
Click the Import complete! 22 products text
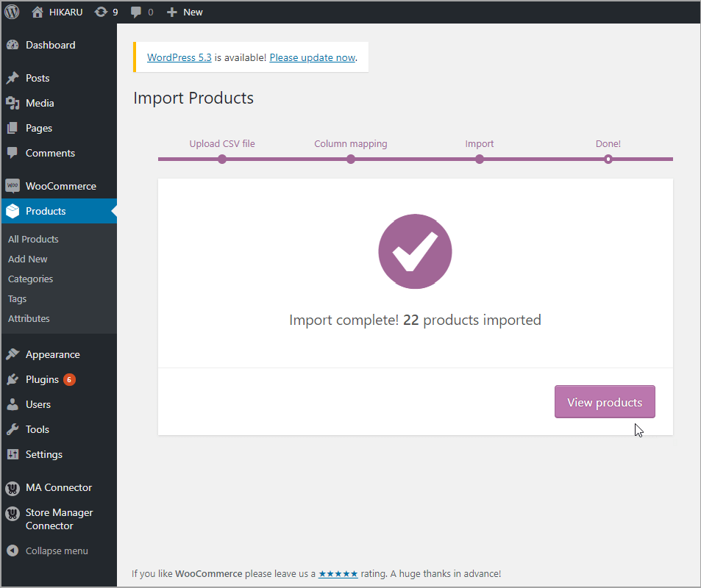[415, 320]
